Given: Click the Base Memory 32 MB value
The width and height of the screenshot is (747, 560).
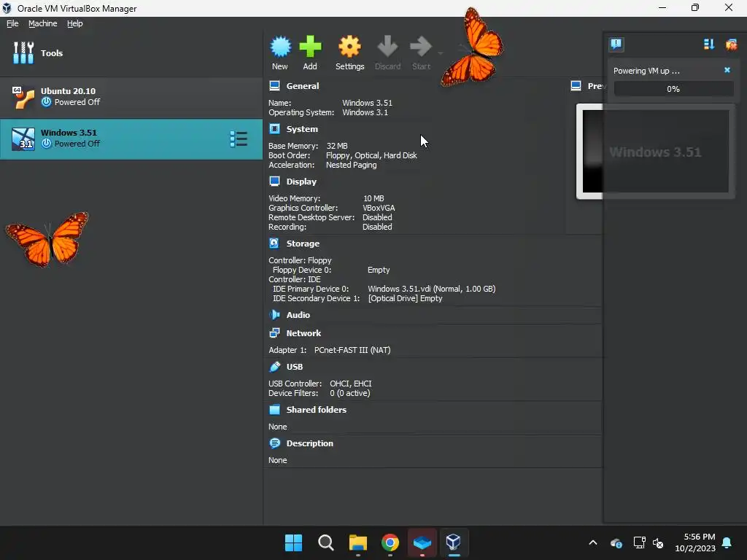Looking at the screenshot, I should tap(337, 146).
